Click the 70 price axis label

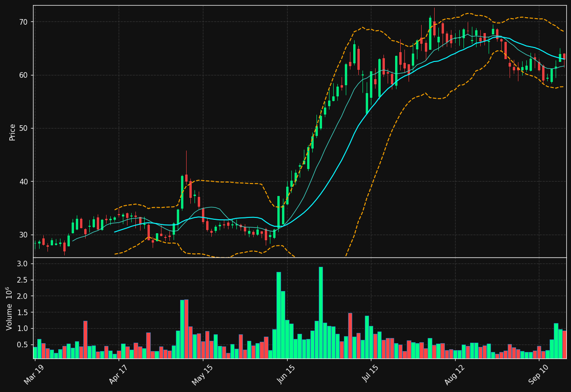click(23, 22)
